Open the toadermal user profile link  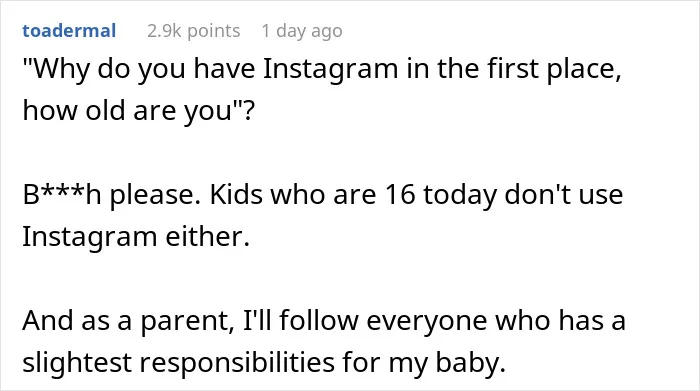69,31
